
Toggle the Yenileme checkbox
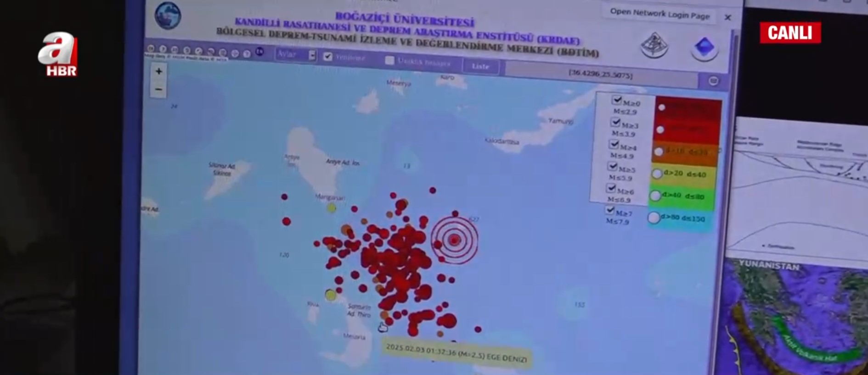(327, 56)
